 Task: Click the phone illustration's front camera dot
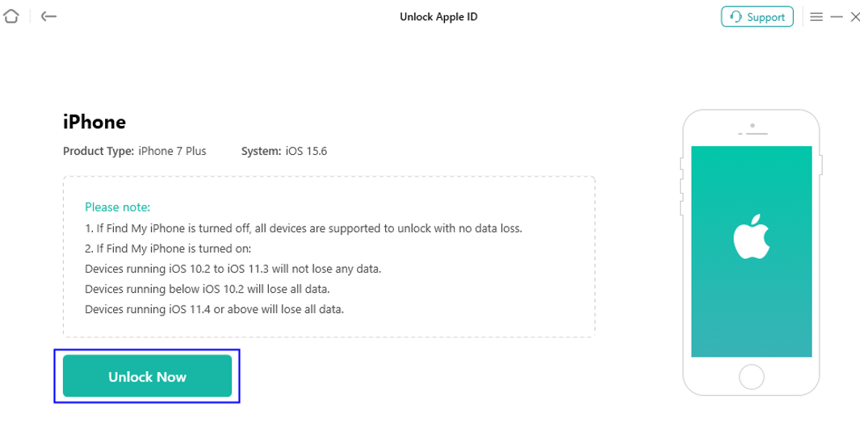[x=753, y=126]
